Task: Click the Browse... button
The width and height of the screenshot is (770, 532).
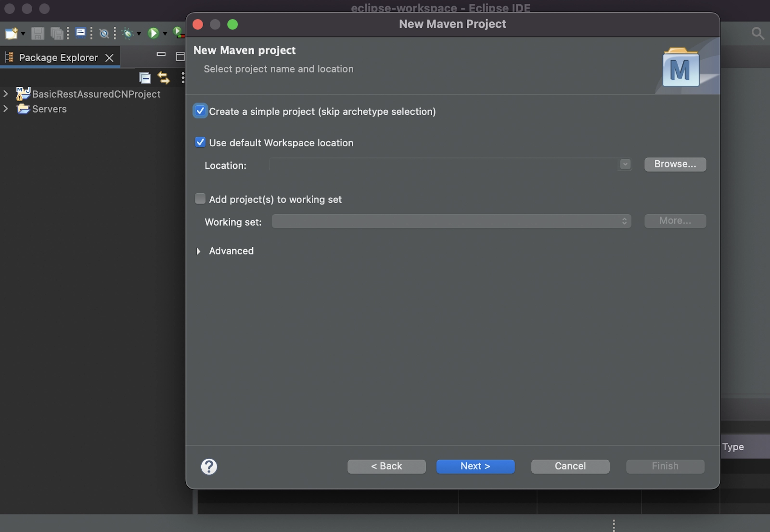Action: pos(675,164)
